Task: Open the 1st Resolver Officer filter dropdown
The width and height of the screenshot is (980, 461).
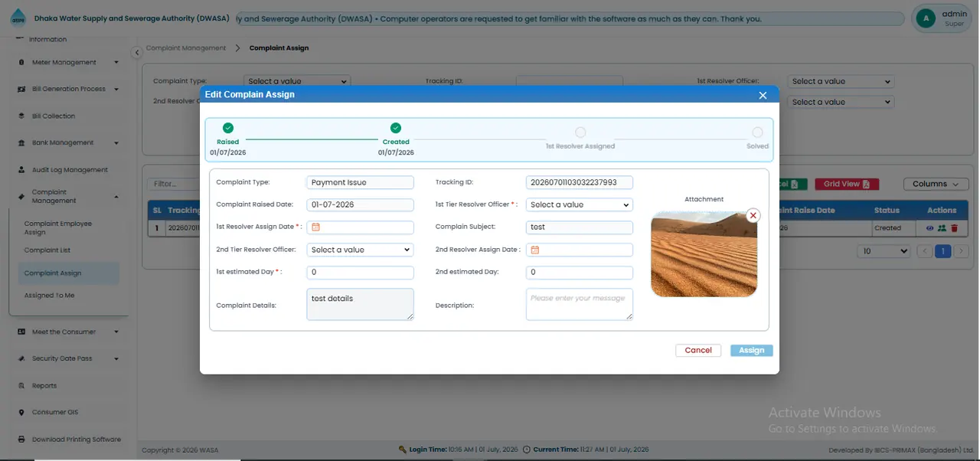Action: 841,81
